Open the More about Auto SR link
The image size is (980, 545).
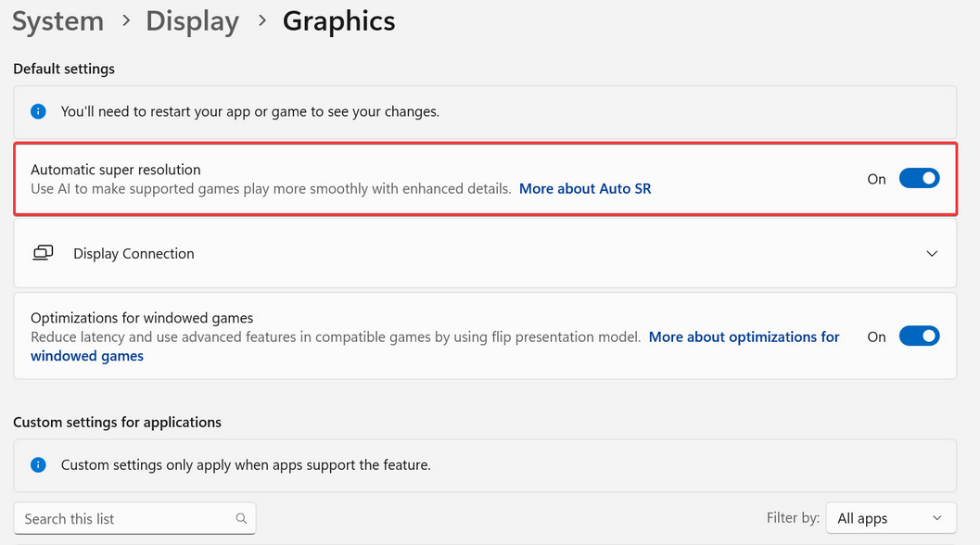coord(585,189)
